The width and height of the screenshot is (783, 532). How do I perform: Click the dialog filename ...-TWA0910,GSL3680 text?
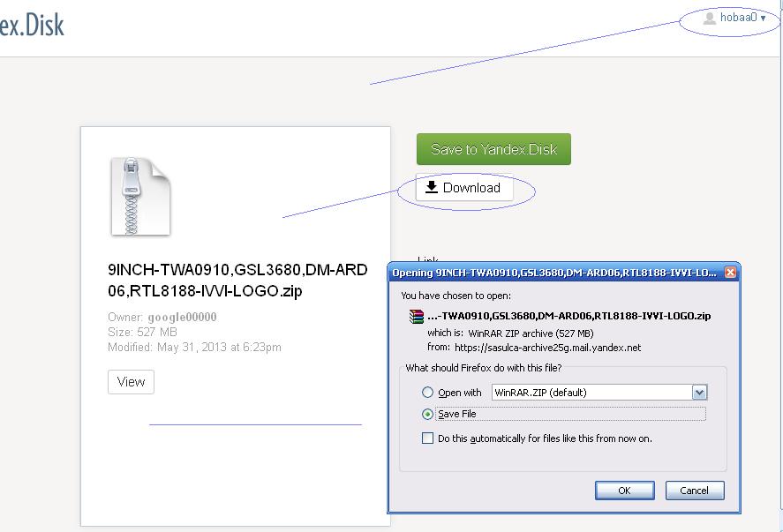point(568,316)
